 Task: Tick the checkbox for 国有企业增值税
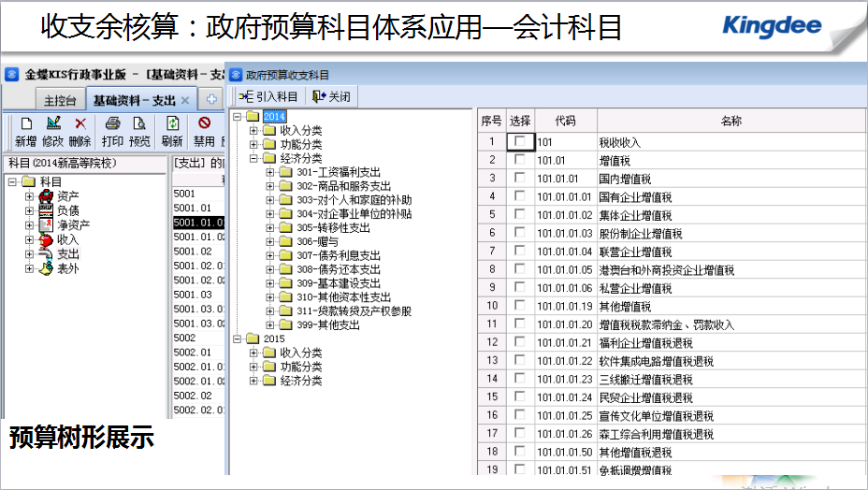point(520,196)
